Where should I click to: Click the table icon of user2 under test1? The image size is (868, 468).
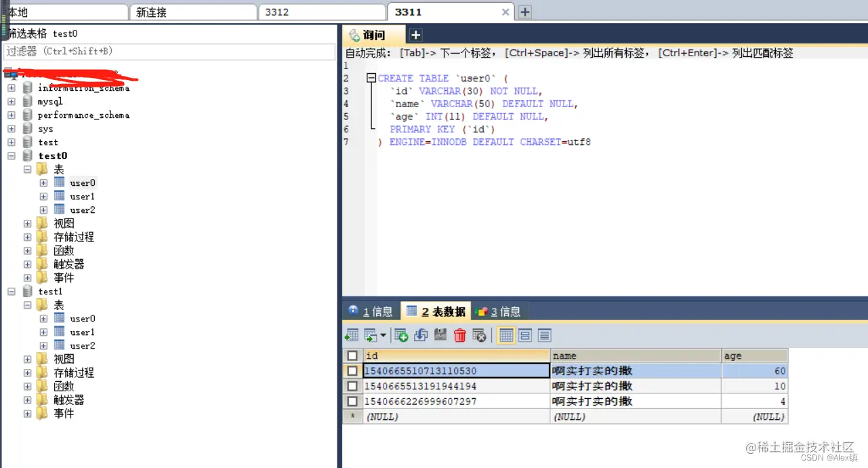tap(60, 345)
